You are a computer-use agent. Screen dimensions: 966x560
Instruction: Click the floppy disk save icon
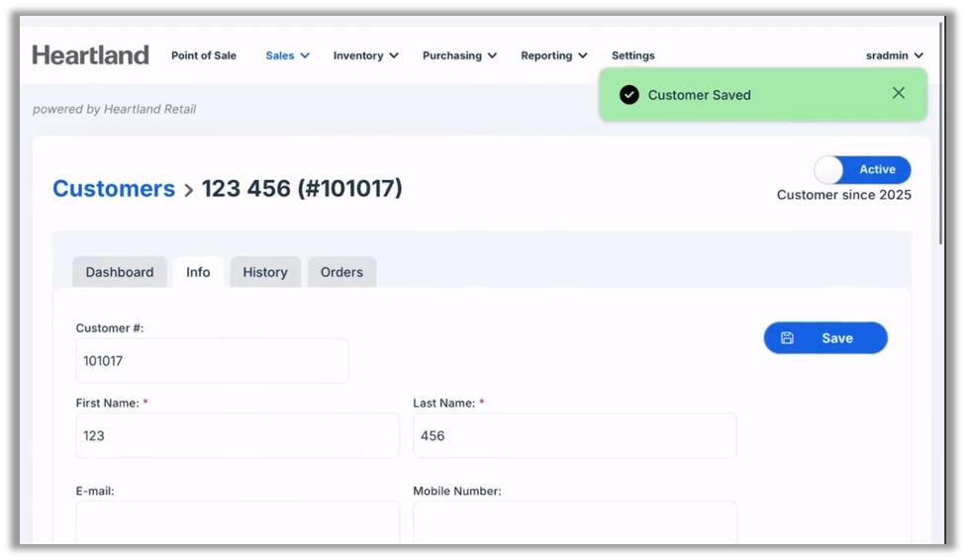pyautogui.click(x=787, y=338)
